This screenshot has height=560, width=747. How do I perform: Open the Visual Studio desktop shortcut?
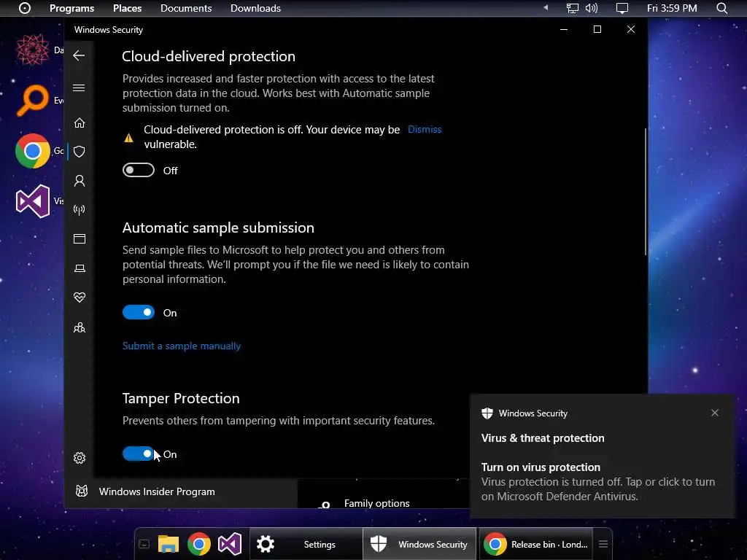(33, 201)
